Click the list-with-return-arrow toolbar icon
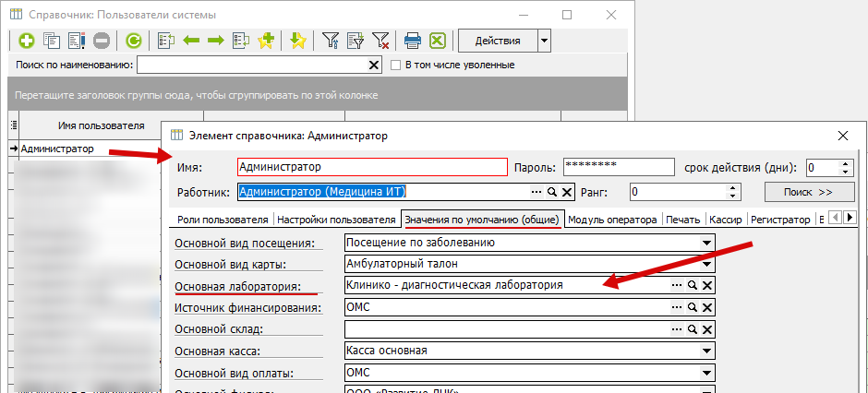The width and height of the screenshot is (868, 393). coord(241,41)
